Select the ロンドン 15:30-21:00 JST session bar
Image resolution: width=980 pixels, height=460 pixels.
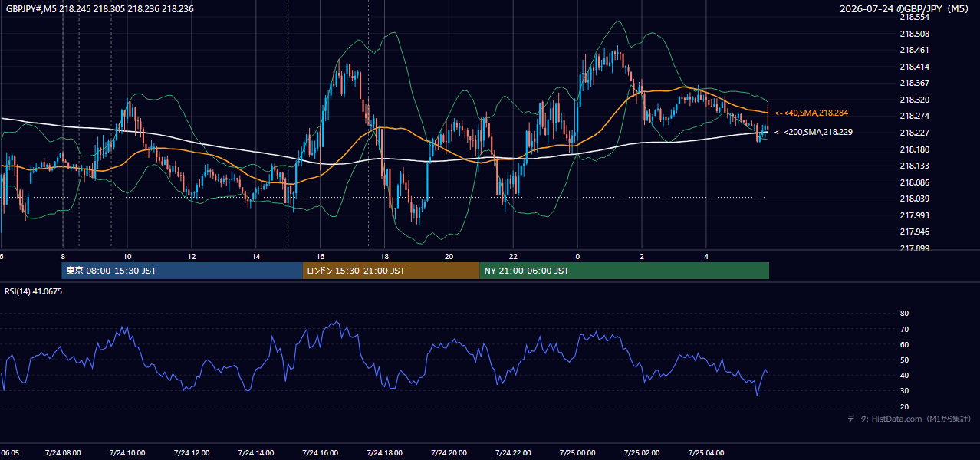391,271
